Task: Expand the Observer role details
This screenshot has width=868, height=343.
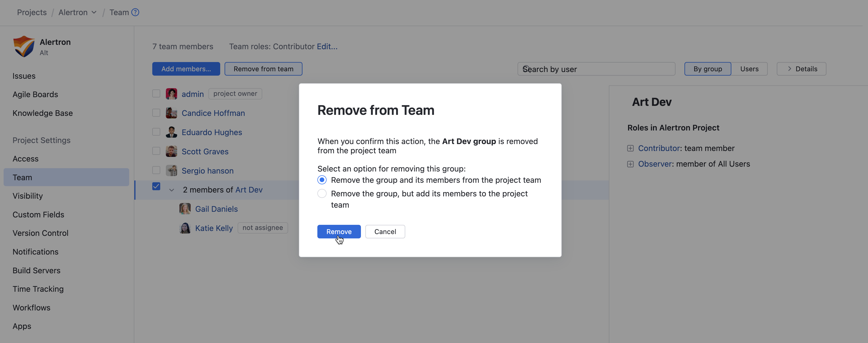Action: [630, 164]
